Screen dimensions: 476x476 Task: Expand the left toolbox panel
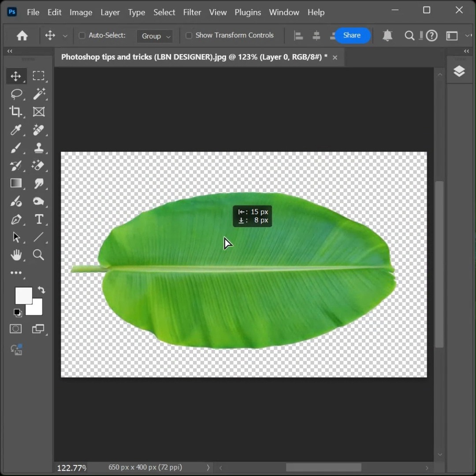10,51
